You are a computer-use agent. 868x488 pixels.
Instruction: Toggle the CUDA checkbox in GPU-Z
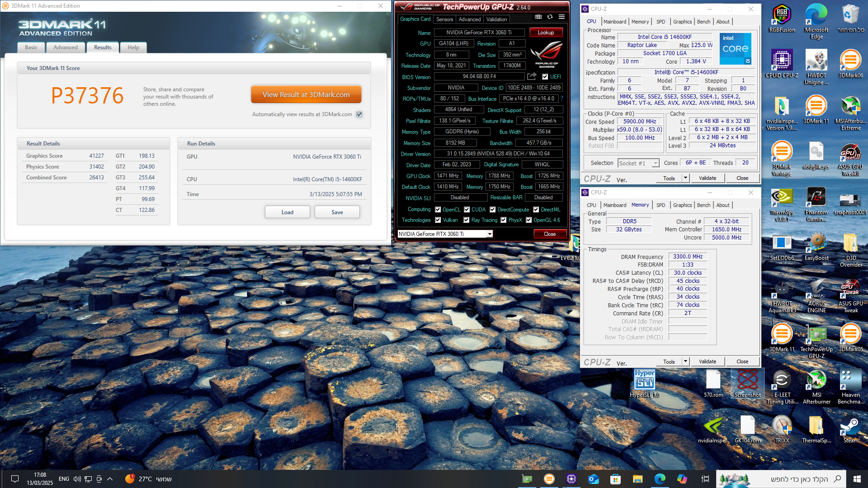(x=467, y=210)
